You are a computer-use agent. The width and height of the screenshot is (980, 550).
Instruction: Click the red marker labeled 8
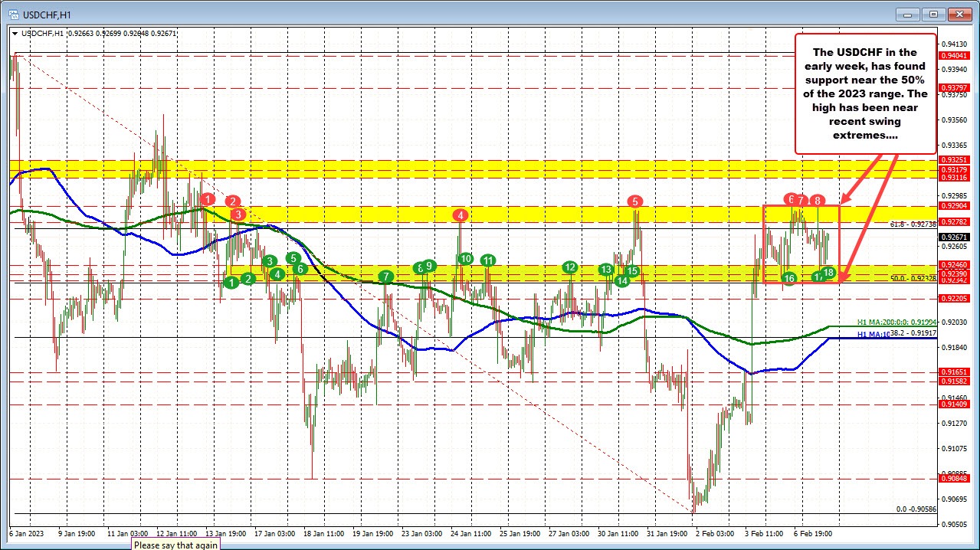coord(816,200)
